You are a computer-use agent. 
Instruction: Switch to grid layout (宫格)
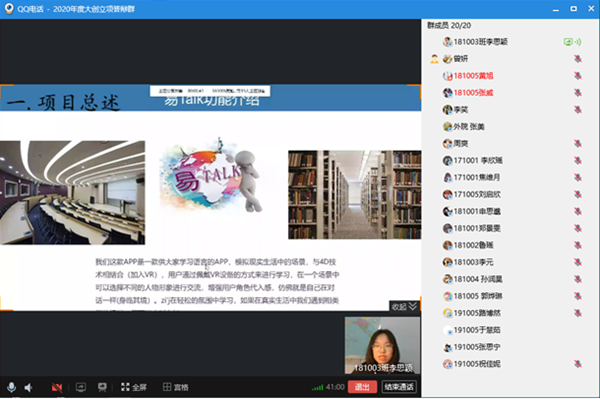[x=176, y=387]
